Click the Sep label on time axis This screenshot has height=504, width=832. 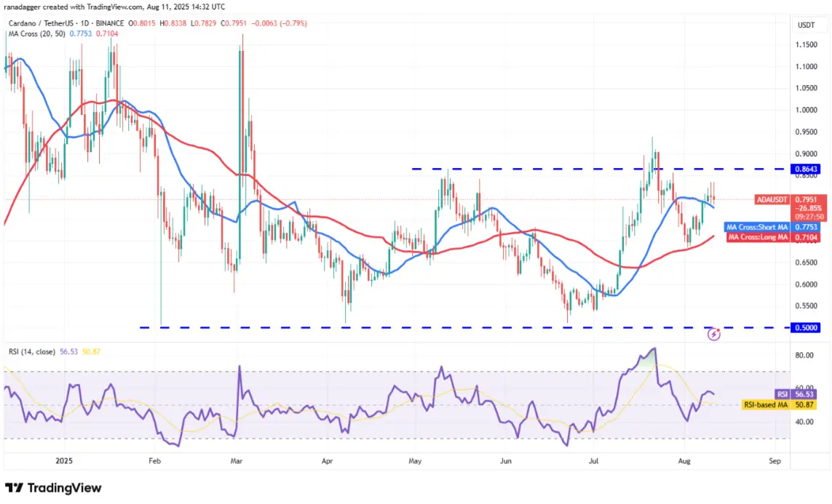[774, 460]
